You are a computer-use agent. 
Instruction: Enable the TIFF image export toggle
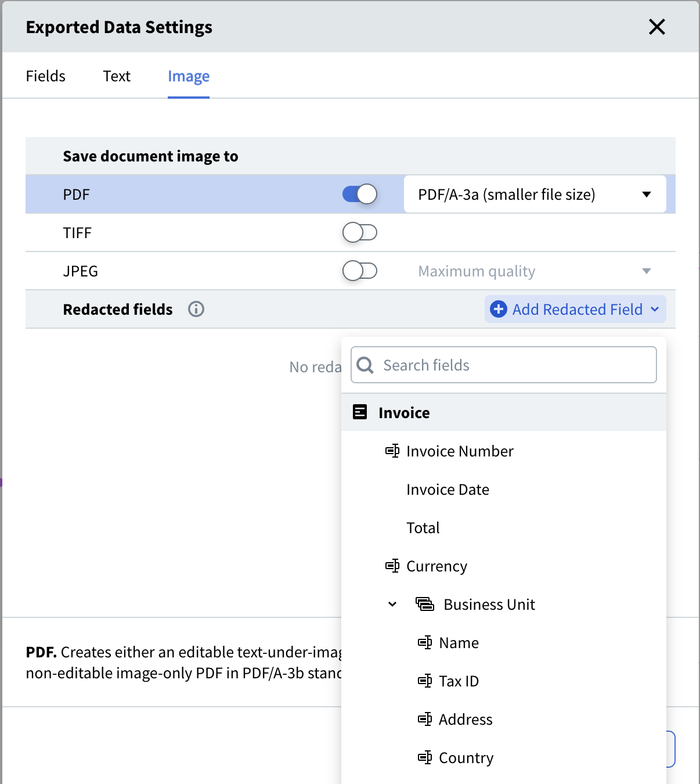(360, 232)
